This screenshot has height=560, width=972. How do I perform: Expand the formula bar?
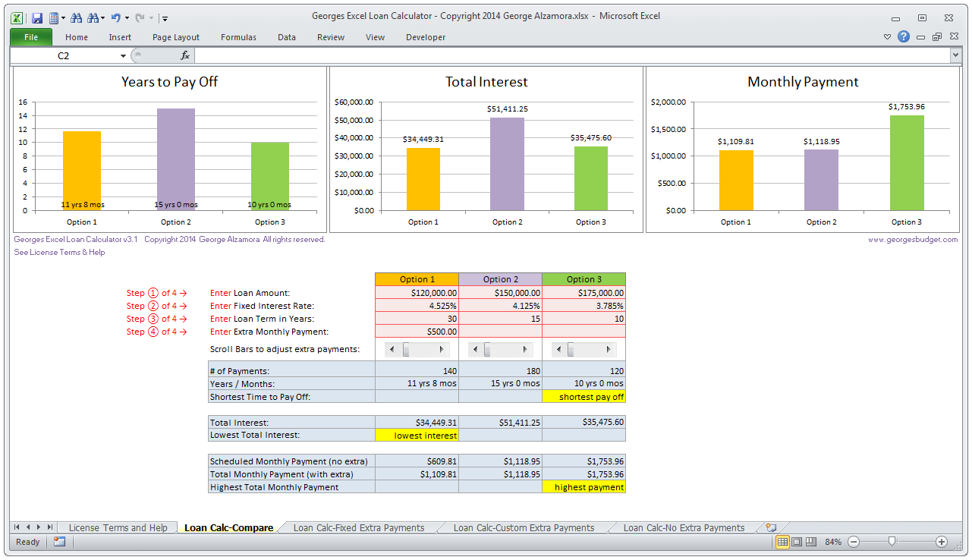coord(955,55)
